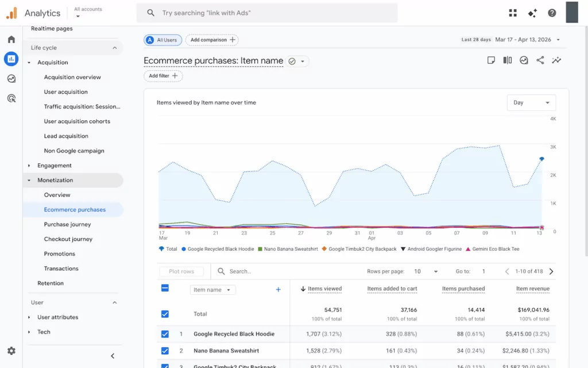The width and height of the screenshot is (588, 368).
Task: Open the Home icon in left rail
Action: click(11, 39)
